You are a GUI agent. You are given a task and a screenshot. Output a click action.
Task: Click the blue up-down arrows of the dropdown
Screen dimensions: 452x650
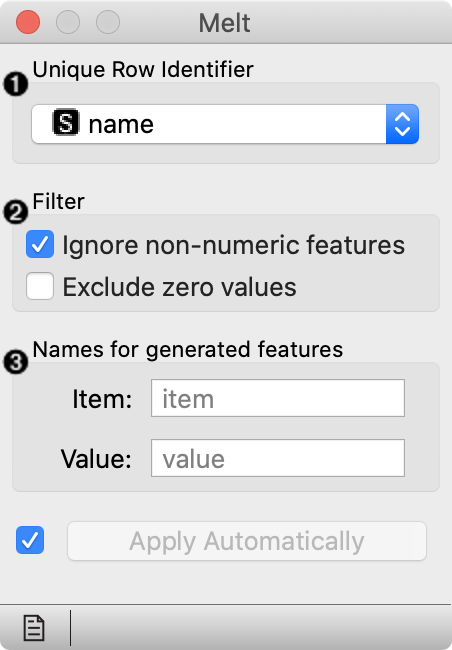point(402,124)
